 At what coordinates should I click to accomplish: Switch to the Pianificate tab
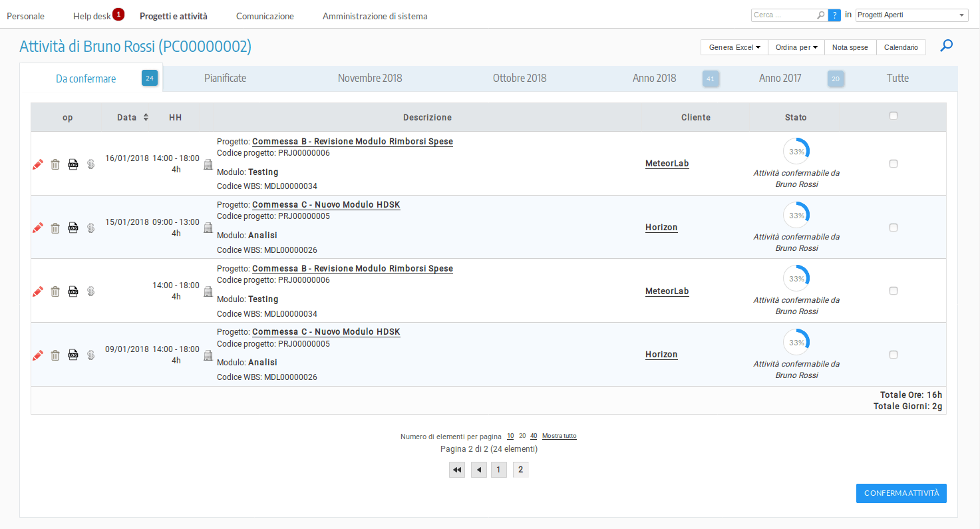pyautogui.click(x=225, y=79)
